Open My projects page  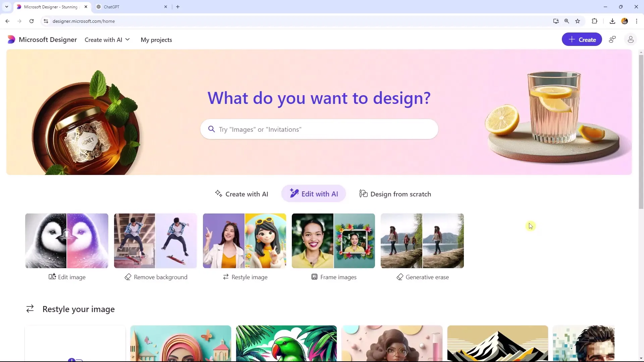pyautogui.click(x=156, y=39)
